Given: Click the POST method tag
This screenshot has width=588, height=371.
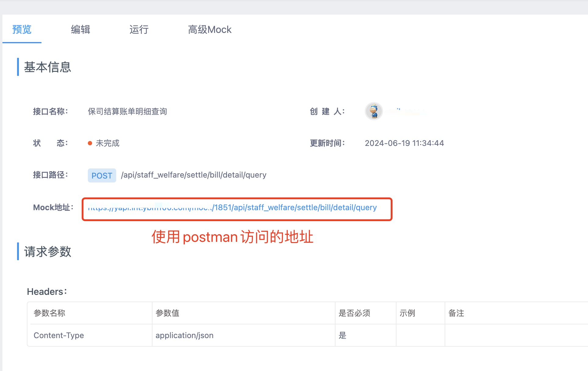Looking at the screenshot, I should coord(102,175).
